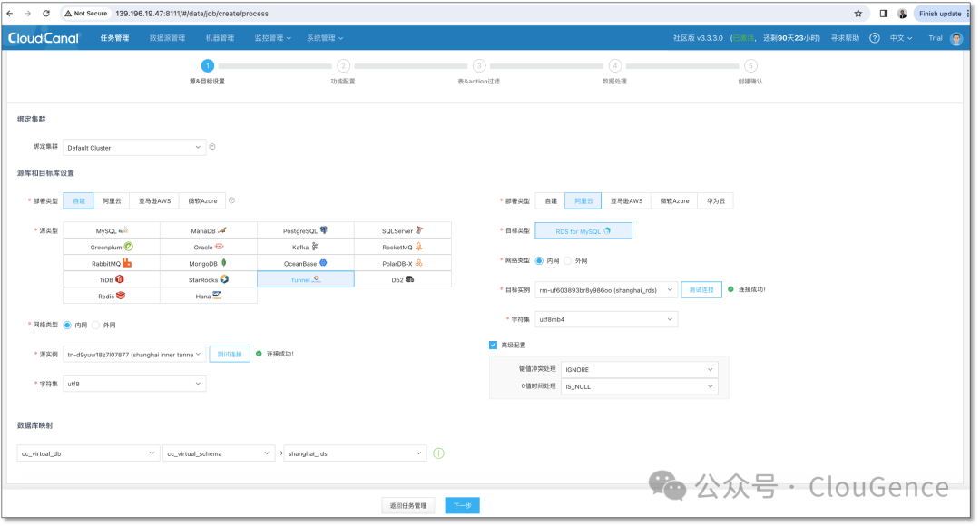Select Hana source type
The image size is (980, 526).
point(208,296)
